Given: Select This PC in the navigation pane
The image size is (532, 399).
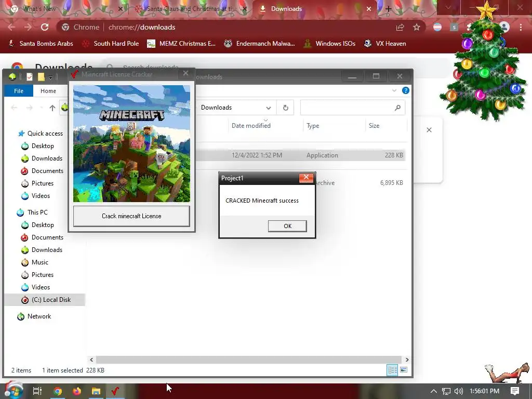Looking at the screenshot, I should [32, 212].
